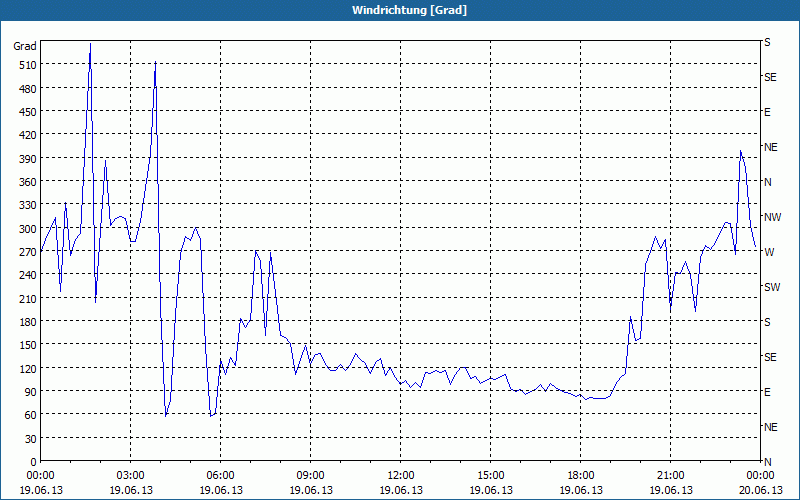Select the 30 degree axis label
800x500 pixels.
click(x=31, y=438)
